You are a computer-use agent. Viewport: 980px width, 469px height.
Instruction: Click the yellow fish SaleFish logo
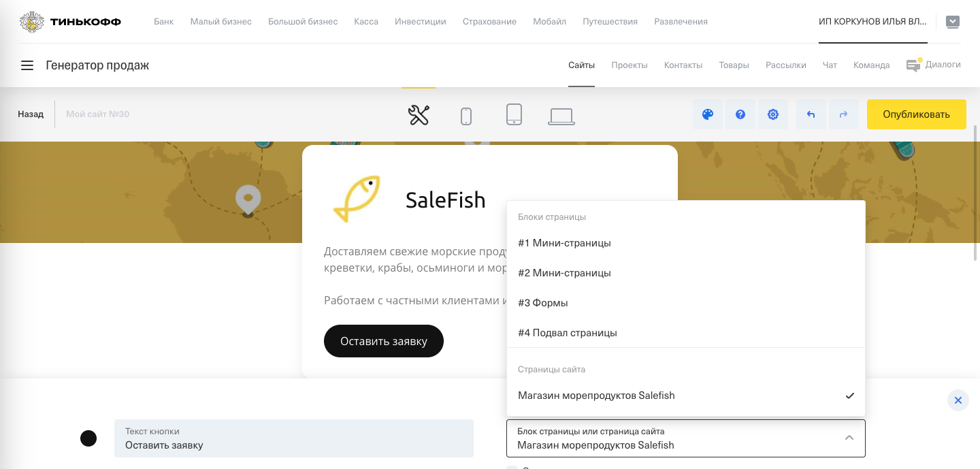pos(357,199)
